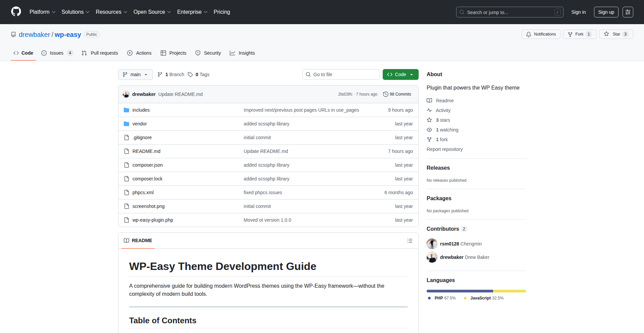The image size is (644, 333).
Task: Open header command palette icon button
Action: [x=628, y=12]
